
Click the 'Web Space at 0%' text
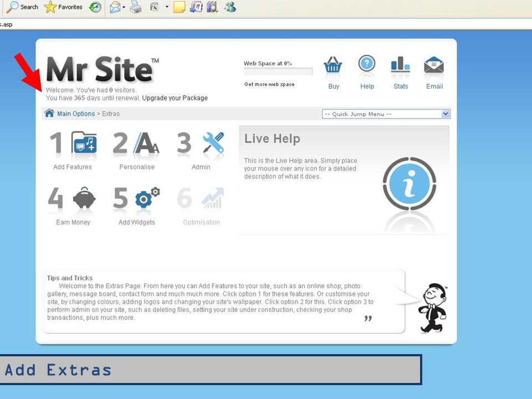tap(268, 63)
